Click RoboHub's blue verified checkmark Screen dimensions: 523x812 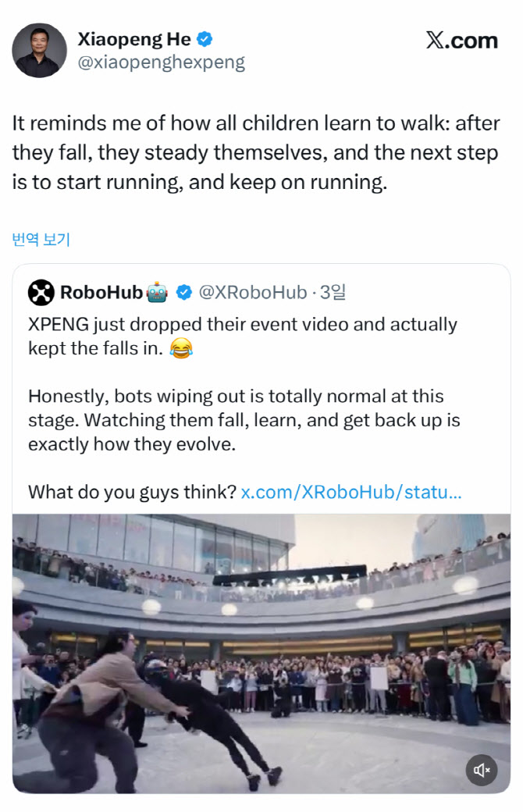pyautogui.click(x=183, y=293)
